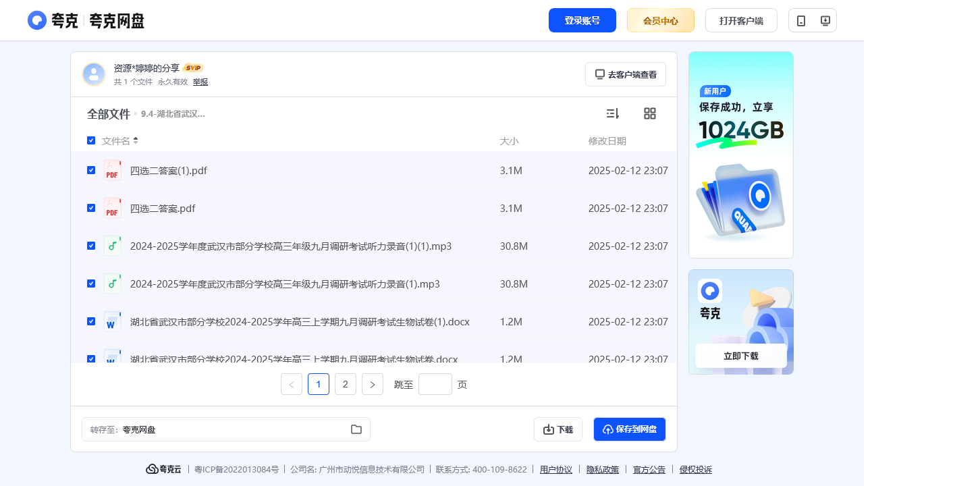Select page 2 in pagination
Image resolution: width=980 pixels, height=486 pixels.
[x=346, y=384]
